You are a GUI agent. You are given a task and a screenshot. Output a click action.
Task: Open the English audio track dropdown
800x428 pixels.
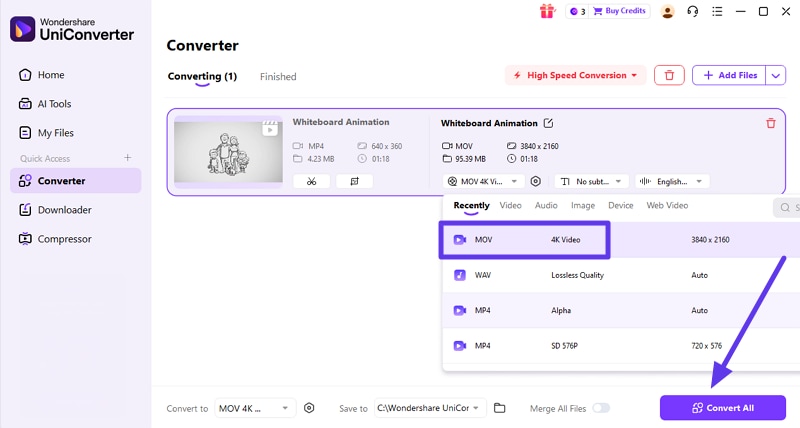point(672,182)
